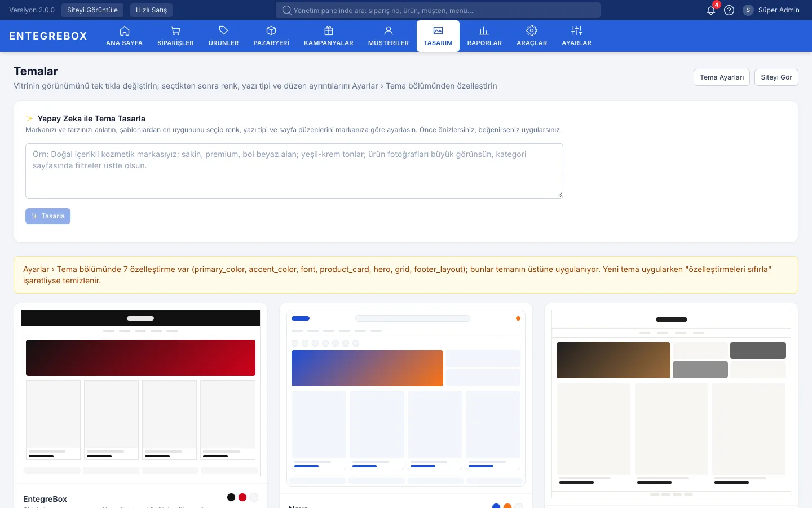The height and width of the screenshot is (508, 812).
Task: Select the blue-orange gradient theme preview
Action: click(406, 398)
